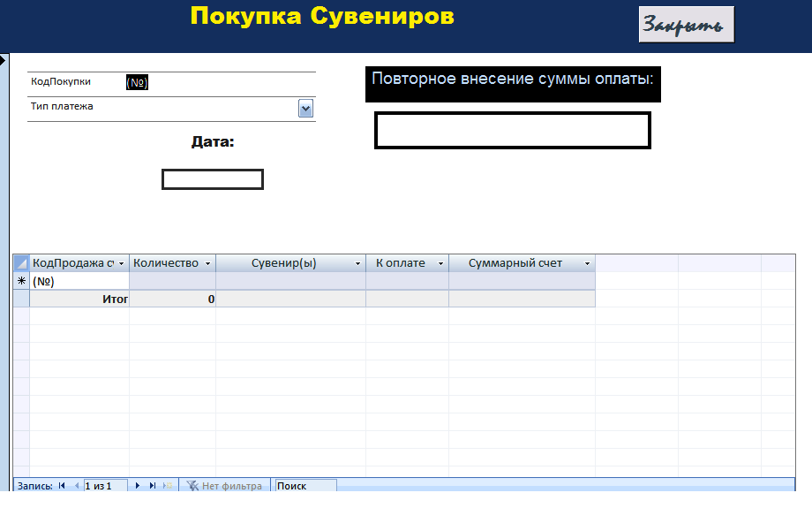
Task: Click the Количество total cell showing 0
Action: click(172, 299)
